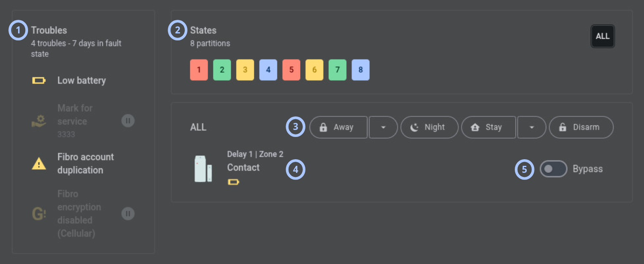Arm the system in Night mode
The height and width of the screenshot is (264, 644).
tap(429, 127)
